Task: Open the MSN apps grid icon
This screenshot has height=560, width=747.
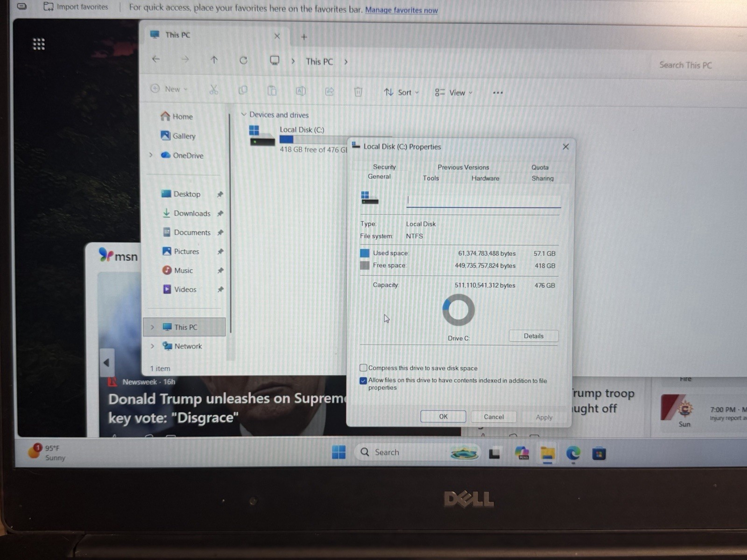Action: (x=39, y=44)
